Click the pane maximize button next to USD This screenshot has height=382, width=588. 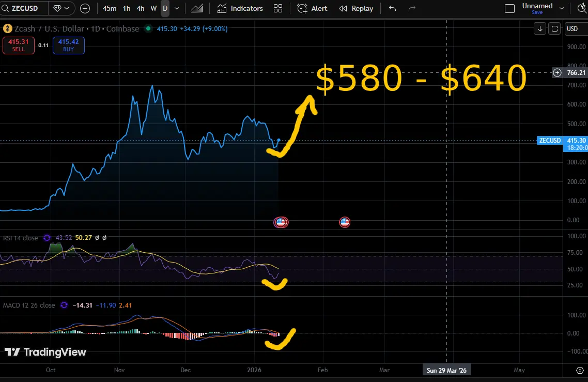pos(554,29)
